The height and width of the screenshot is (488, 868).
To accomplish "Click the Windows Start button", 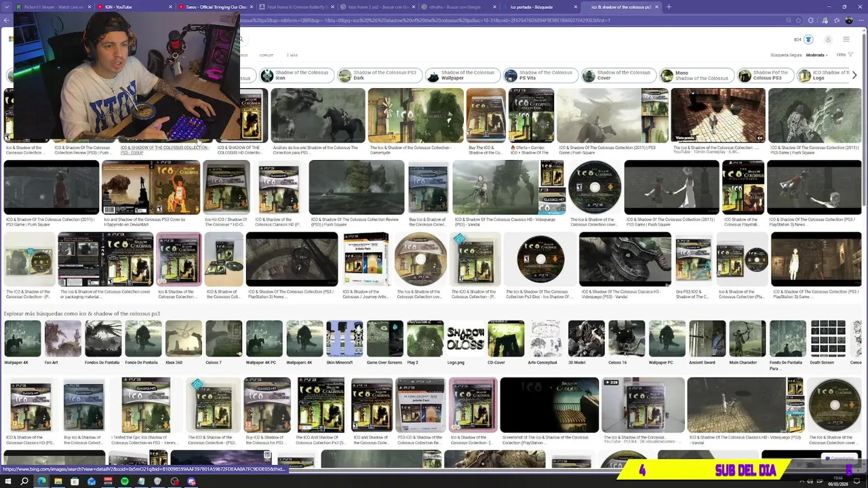I will 8,481.
